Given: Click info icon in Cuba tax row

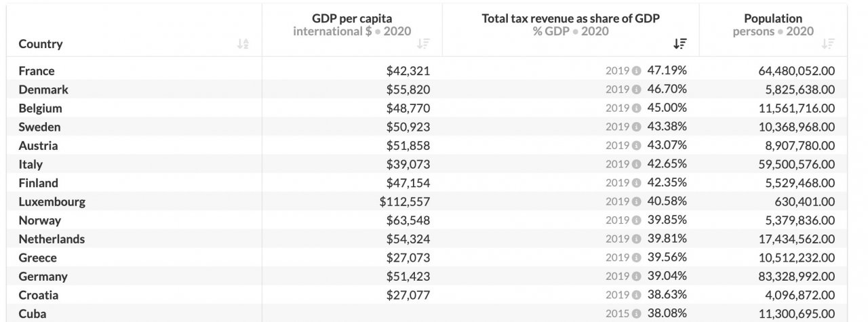Looking at the screenshot, I should pyautogui.click(x=637, y=314).
